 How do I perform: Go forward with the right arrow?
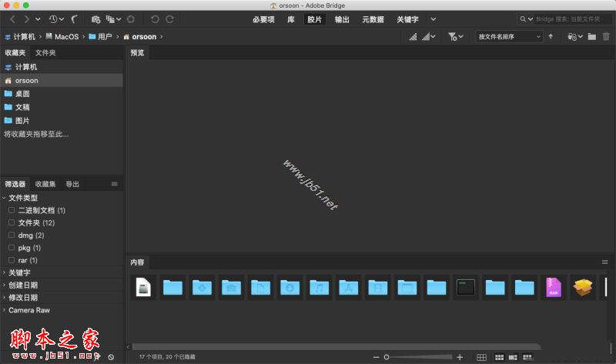(26, 19)
